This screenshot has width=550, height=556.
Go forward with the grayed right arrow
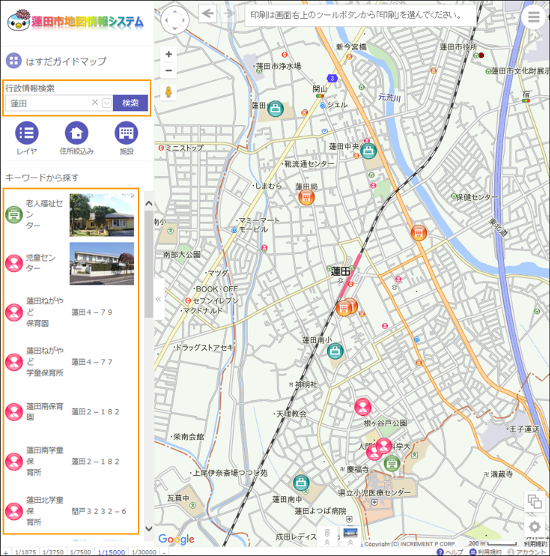point(229,14)
